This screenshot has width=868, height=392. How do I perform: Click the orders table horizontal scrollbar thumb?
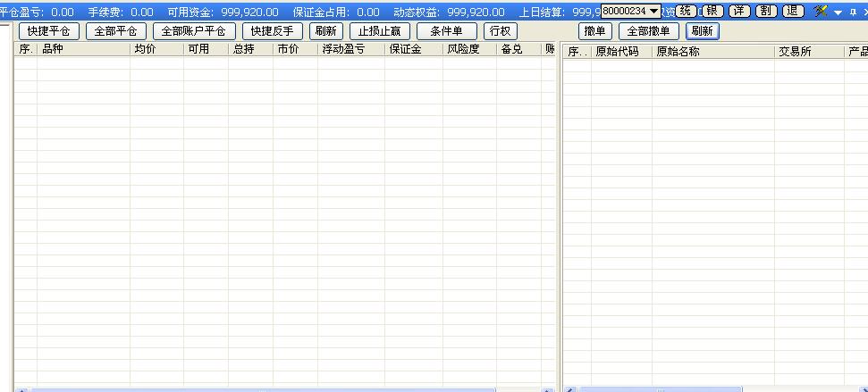[660, 390]
